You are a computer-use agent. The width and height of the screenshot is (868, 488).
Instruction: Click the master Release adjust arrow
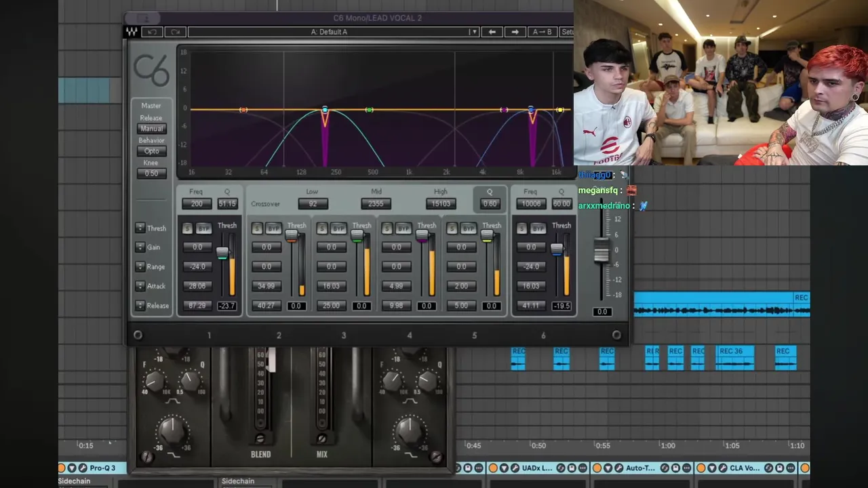point(140,306)
